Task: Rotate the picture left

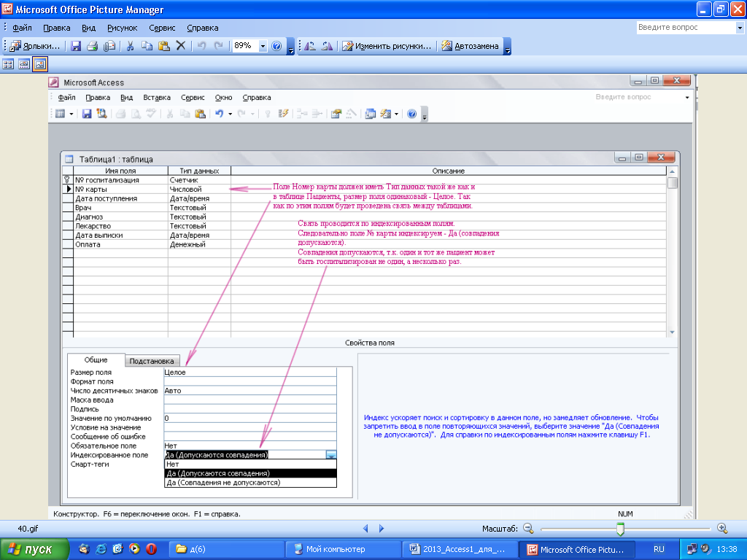Action: [x=309, y=46]
